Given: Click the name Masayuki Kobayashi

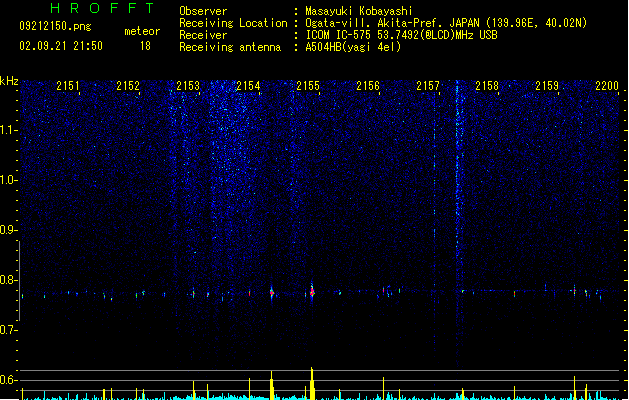Looking at the screenshot, I should click(x=359, y=11).
